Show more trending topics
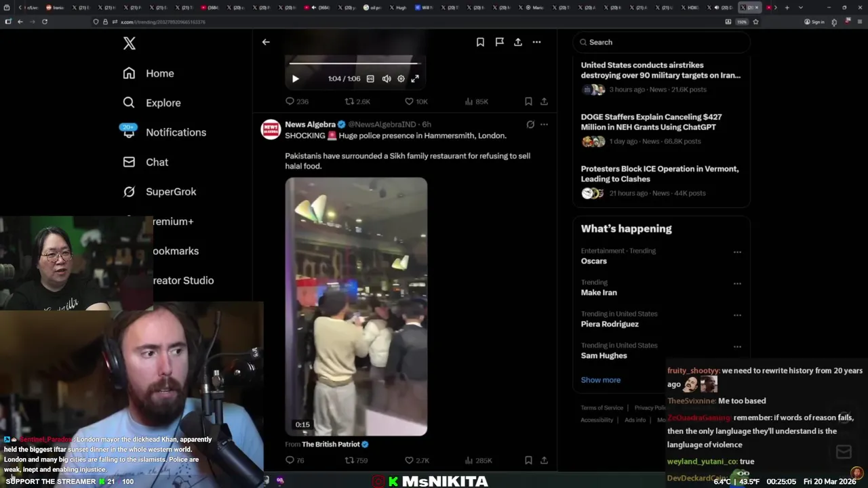Screen dimensions: 868x488 [x=600, y=380]
